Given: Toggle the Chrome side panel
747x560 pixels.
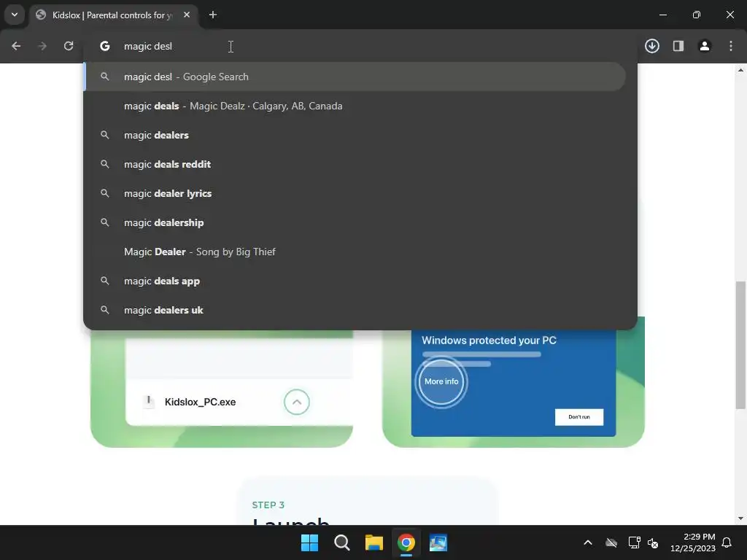Looking at the screenshot, I should [678, 46].
